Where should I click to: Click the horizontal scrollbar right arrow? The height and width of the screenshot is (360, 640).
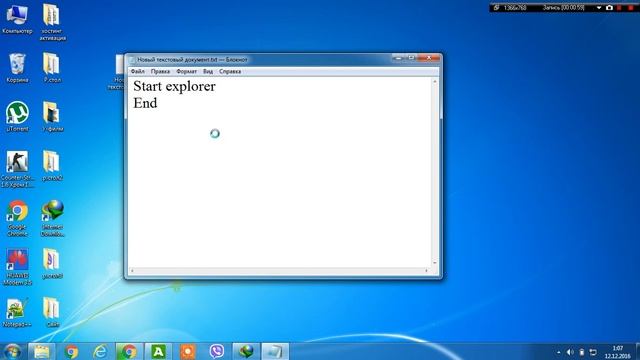tap(427, 271)
